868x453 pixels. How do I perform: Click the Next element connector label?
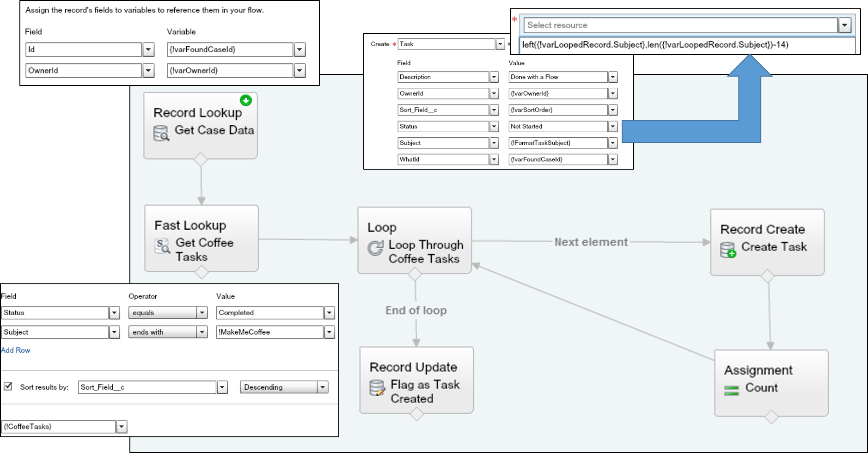pos(591,242)
